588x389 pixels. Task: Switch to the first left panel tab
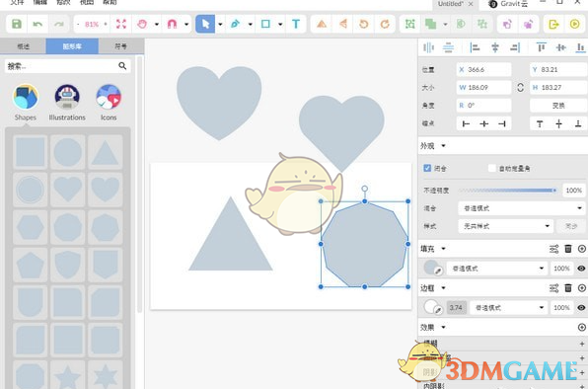tap(24, 46)
